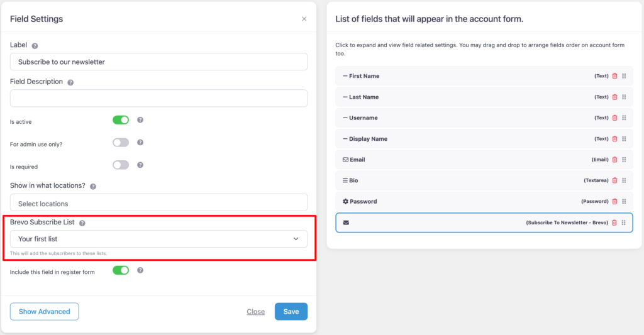Screen dimensions: 644x335
Task: Click drag handle on Username row
Action: [x=624, y=118]
